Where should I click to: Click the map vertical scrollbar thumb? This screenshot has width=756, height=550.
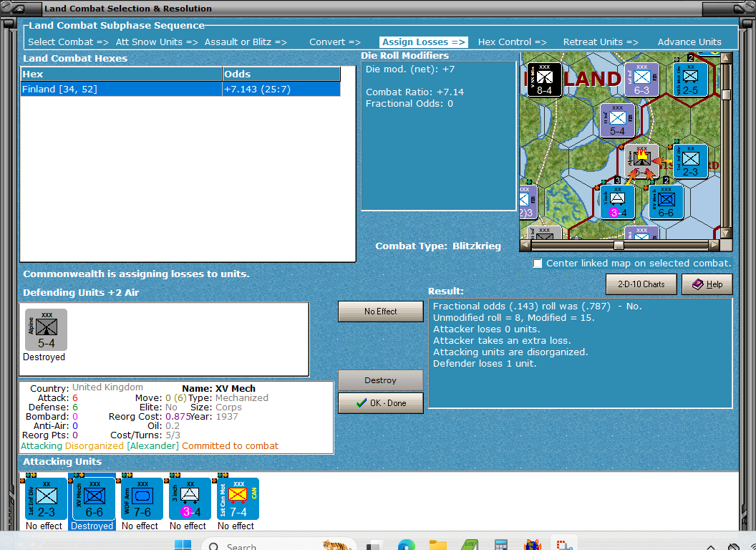726,95
